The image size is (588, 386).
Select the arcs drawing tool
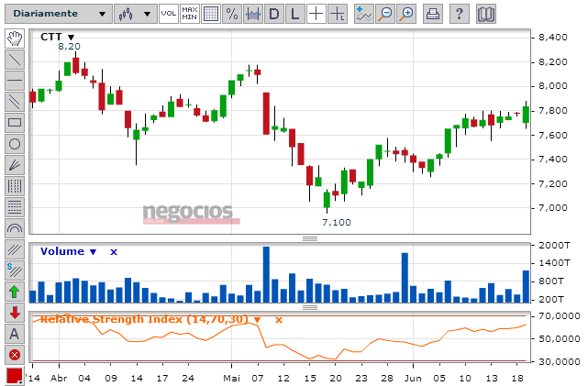[x=15, y=228]
